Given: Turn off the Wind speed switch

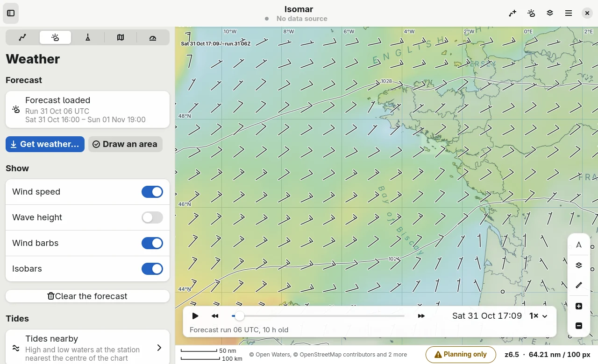Looking at the screenshot, I should [x=152, y=192].
